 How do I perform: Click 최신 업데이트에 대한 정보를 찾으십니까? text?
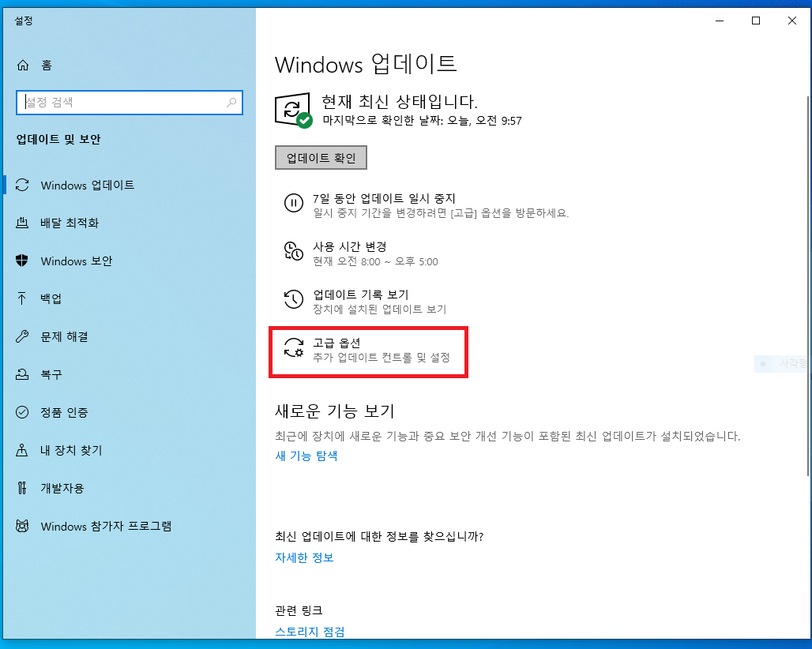tap(379, 537)
